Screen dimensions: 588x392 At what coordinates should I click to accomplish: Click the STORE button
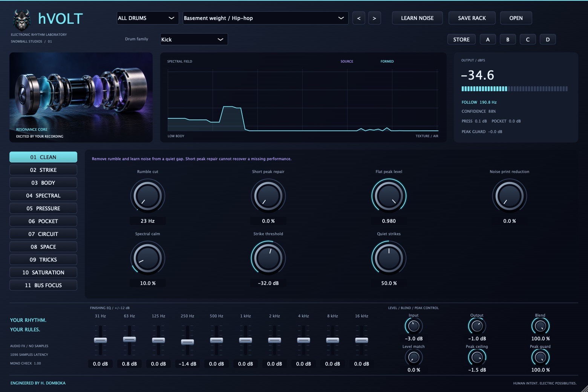coord(461,39)
